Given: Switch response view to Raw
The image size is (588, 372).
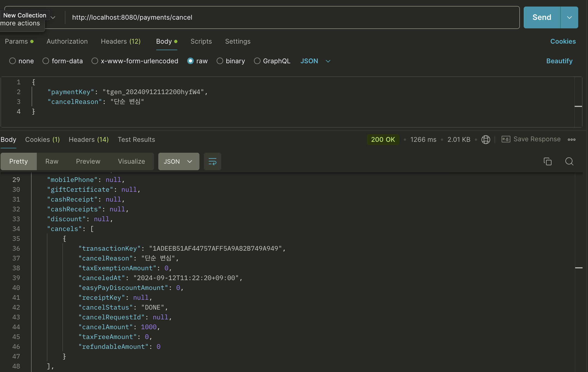Looking at the screenshot, I should click(x=52, y=161).
